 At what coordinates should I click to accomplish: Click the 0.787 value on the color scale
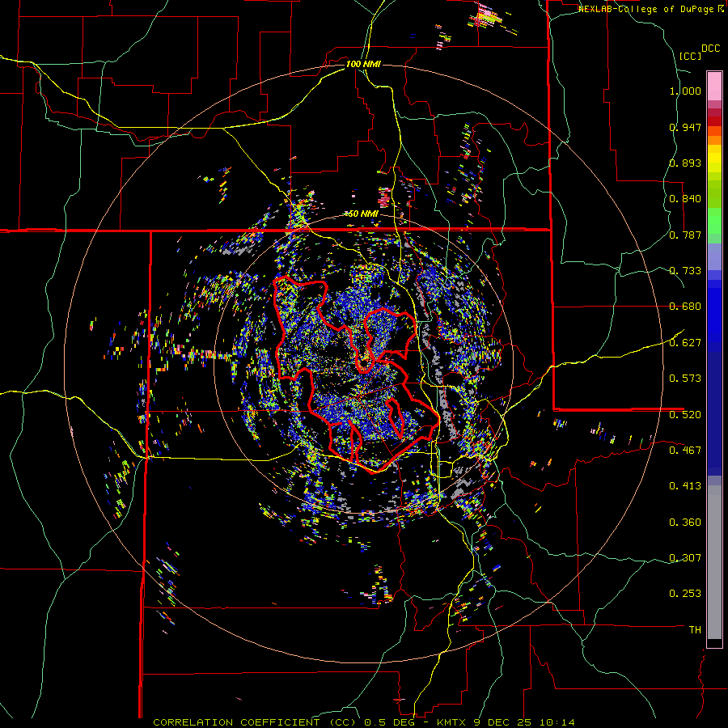(x=685, y=235)
